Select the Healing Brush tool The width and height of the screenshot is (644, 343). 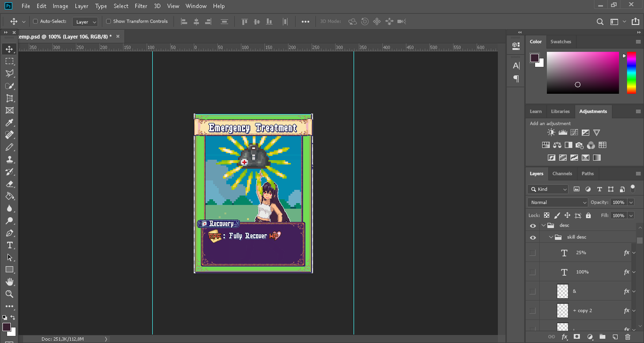pos(9,135)
